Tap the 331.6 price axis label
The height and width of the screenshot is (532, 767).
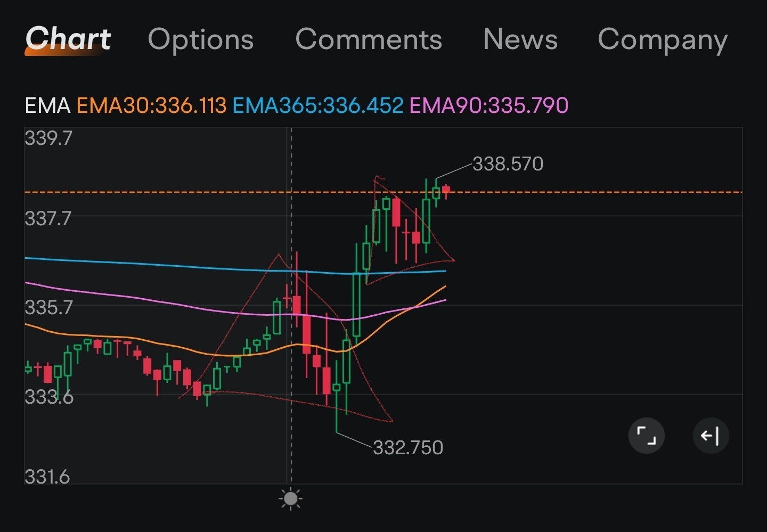[47, 477]
